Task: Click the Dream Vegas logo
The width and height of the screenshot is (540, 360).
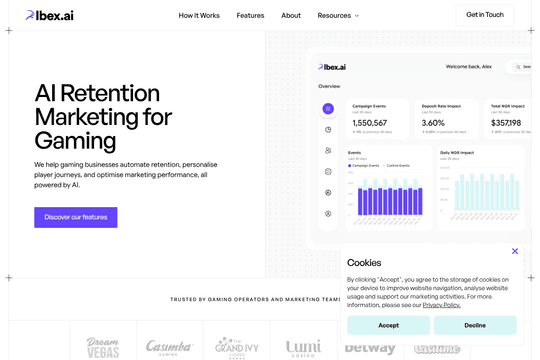Action: pos(103,347)
